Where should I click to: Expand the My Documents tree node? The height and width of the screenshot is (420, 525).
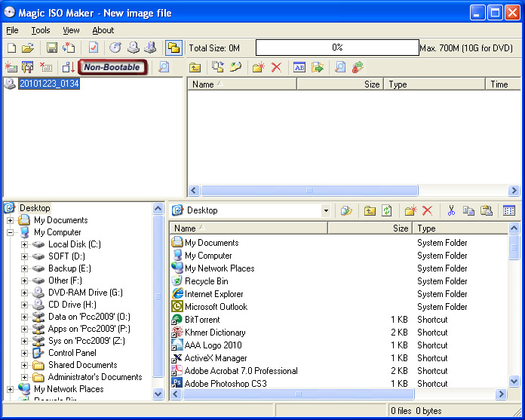pos(10,220)
